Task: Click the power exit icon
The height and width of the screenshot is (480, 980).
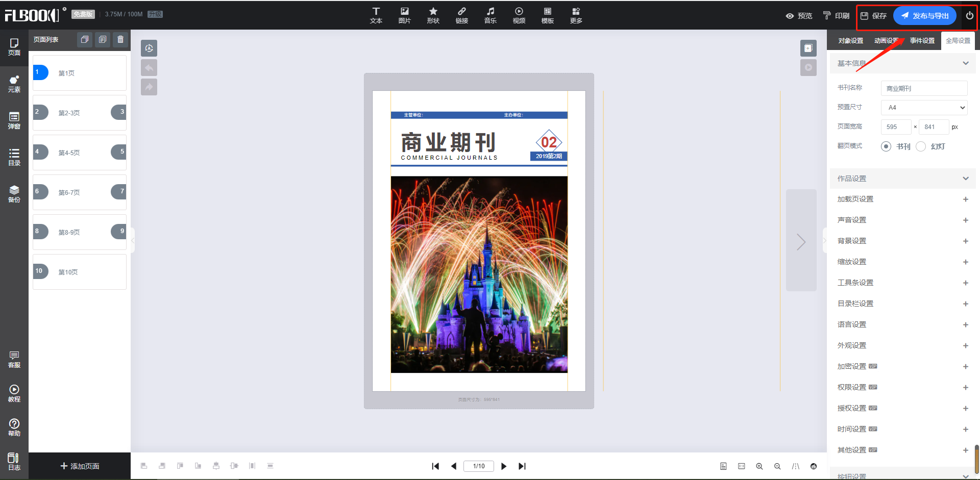Action: [969, 16]
